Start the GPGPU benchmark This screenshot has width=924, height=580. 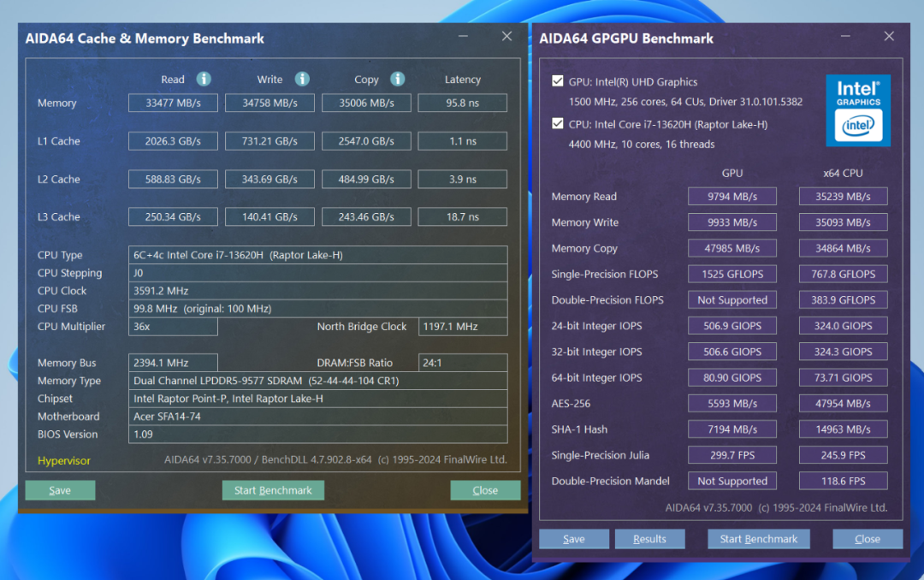tap(758, 539)
